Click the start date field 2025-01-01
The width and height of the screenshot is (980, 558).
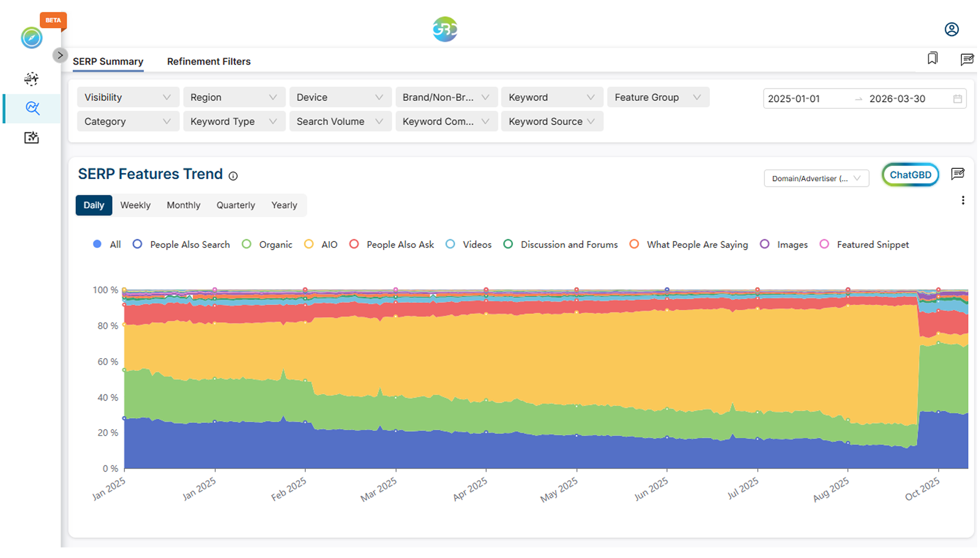tap(794, 99)
